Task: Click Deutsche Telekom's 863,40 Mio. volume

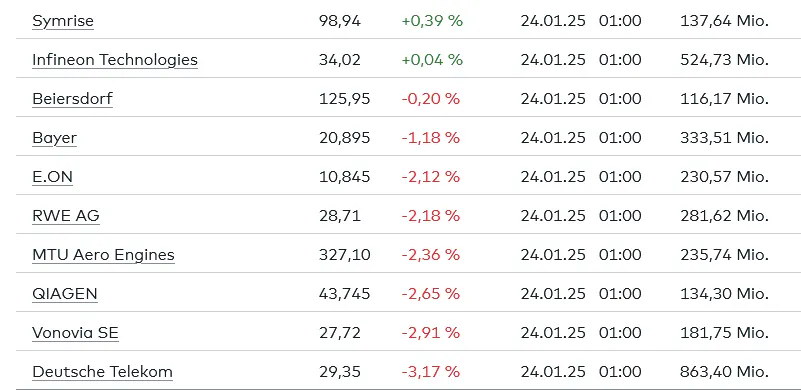Action: (724, 372)
